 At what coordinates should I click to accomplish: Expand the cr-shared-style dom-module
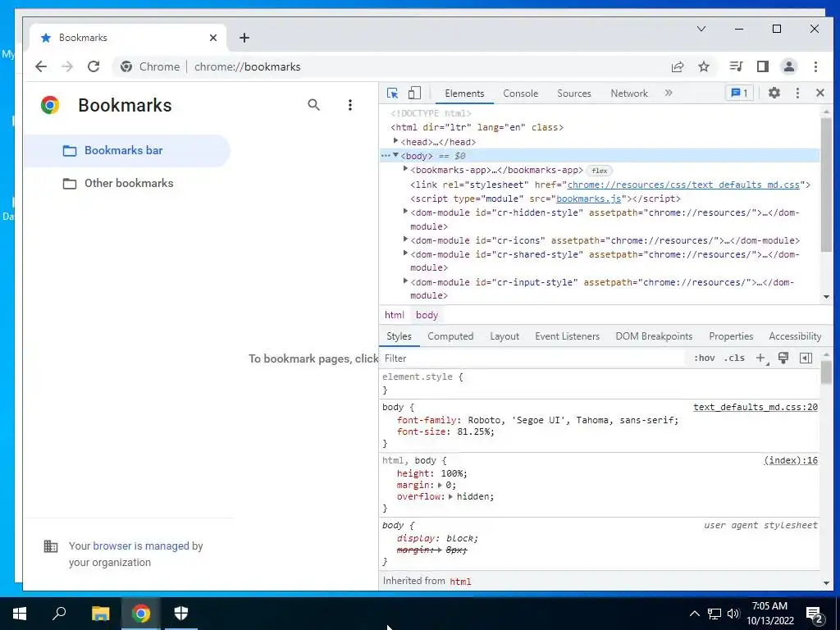click(x=405, y=253)
